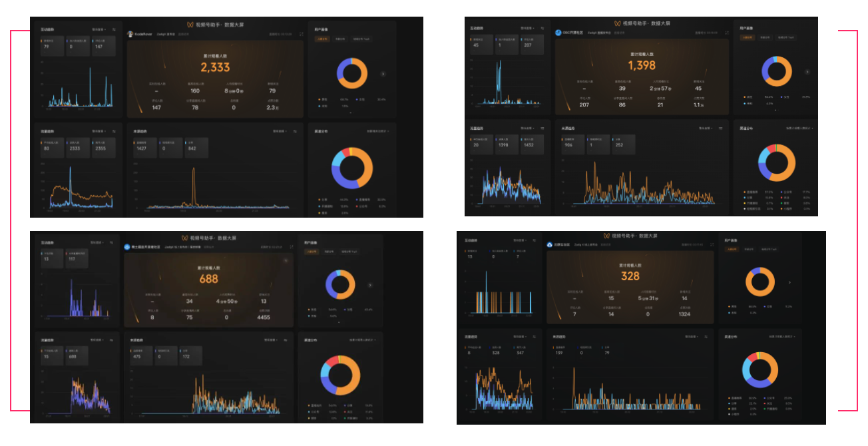The width and height of the screenshot is (868, 446).
Task: Click next arrow beside 1,398 dashboard gender donut
Action: pyautogui.click(x=807, y=72)
